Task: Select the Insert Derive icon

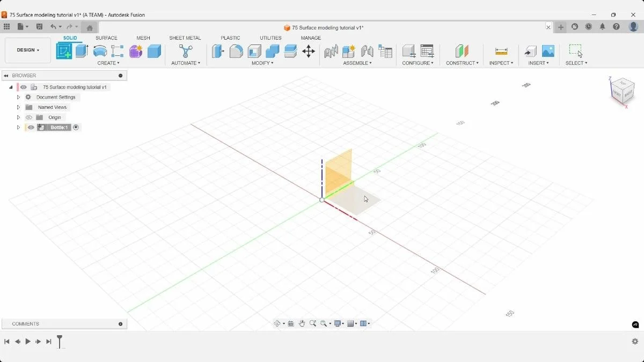Action: coord(530,51)
